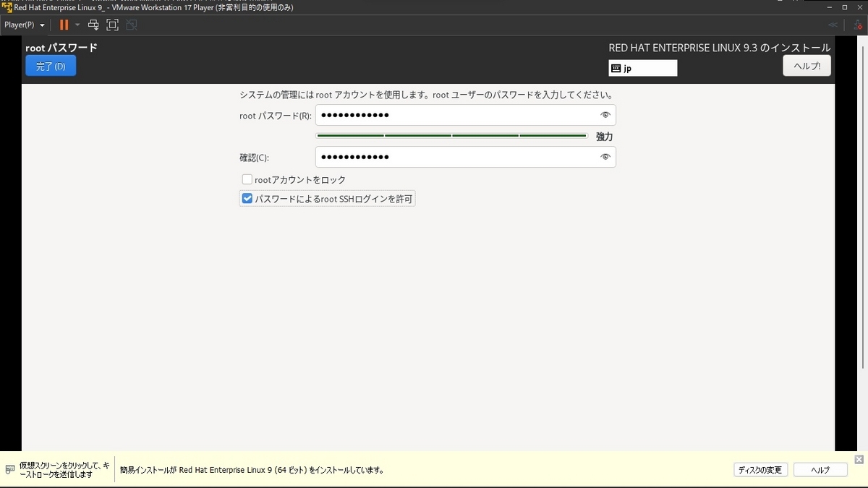
Task: Enter full screen mode icon
Action: [x=112, y=25]
